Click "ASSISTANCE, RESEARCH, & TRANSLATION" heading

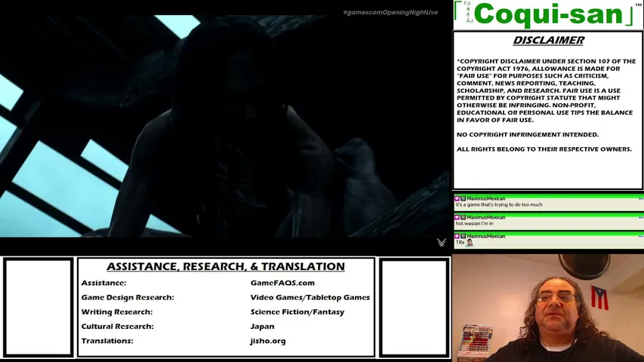click(226, 266)
